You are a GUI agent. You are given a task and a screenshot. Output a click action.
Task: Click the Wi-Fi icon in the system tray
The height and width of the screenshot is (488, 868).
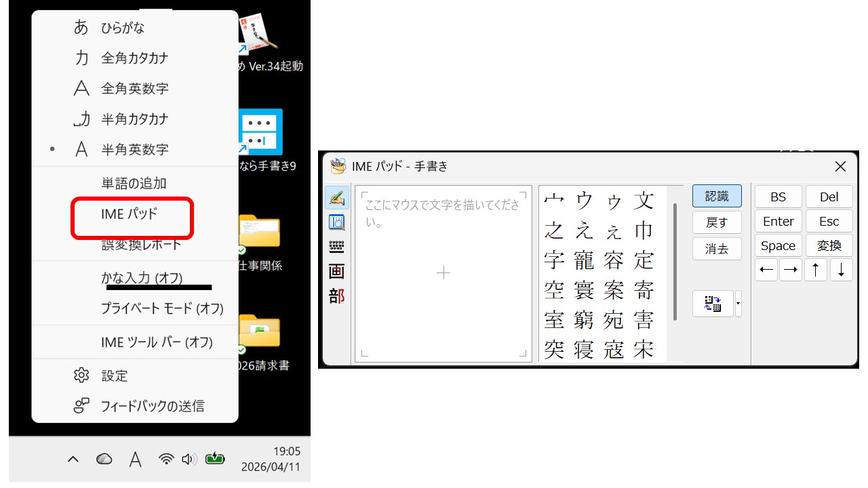point(166,459)
